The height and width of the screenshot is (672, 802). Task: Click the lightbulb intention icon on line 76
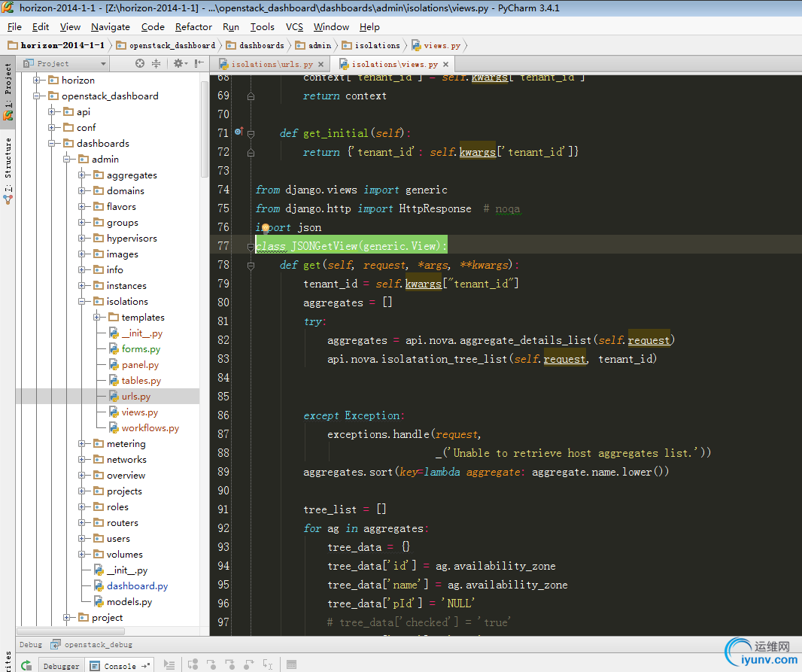265,227
